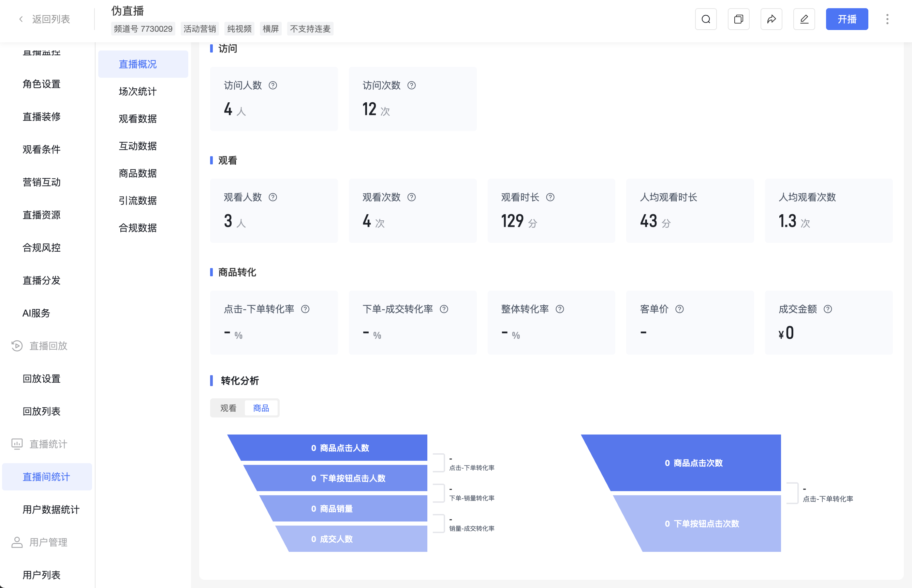912x588 pixels.
Task: Click the help icon next to 观看时长
Action: [x=550, y=197]
